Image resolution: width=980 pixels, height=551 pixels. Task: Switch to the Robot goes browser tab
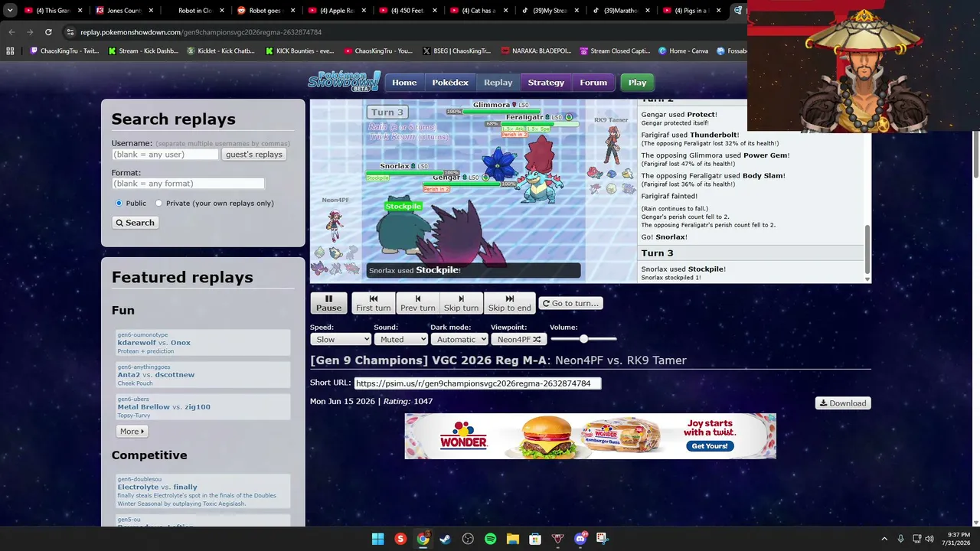pyautogui.click(x=266, y=11)
